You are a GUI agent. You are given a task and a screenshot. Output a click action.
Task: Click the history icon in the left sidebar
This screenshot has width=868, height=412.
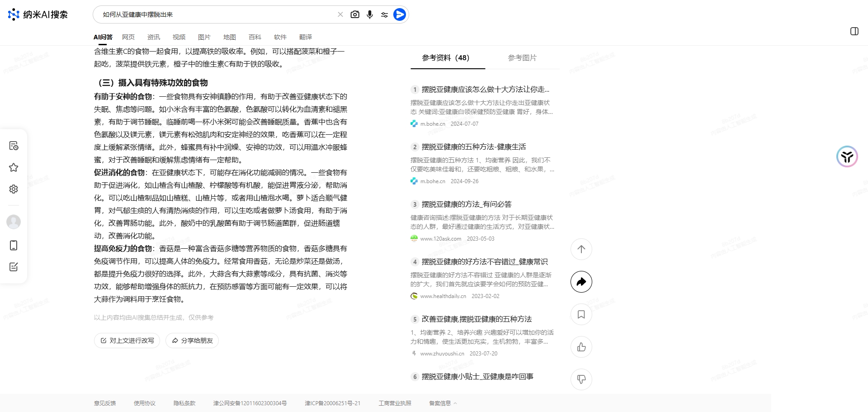(x=14, y=146)
